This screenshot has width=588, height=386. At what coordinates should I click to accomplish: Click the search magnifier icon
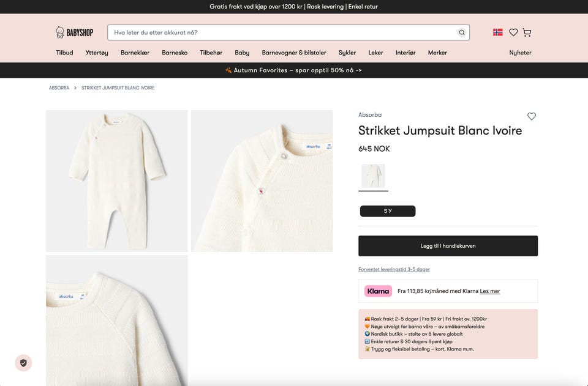tap(462, 32)
